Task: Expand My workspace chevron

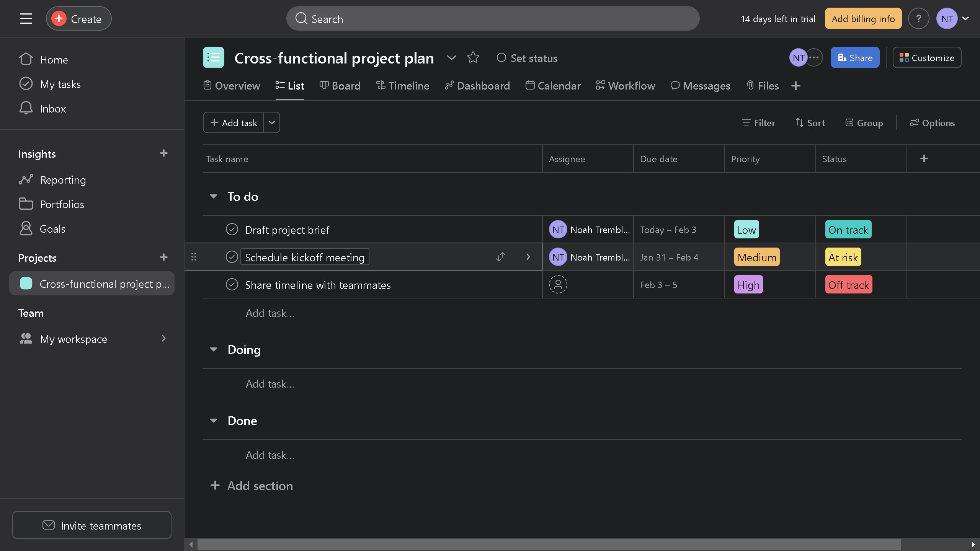Action: coord(163,339)
